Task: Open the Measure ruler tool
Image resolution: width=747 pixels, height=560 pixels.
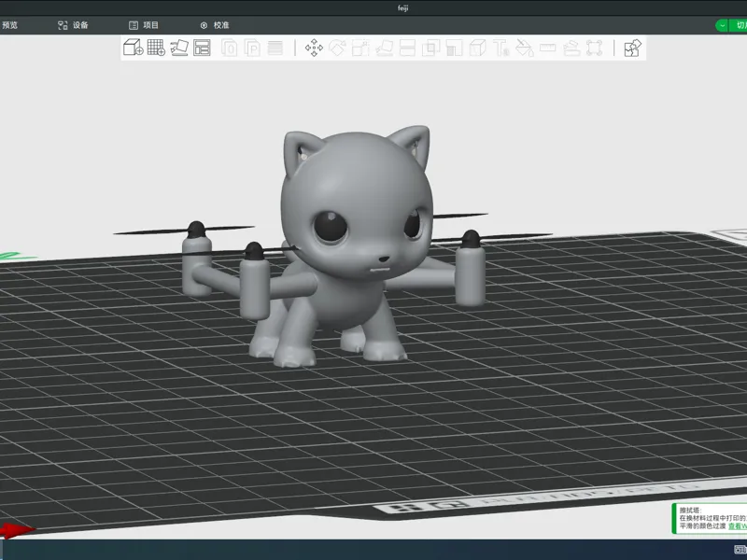Action: (x=548, y=48)
